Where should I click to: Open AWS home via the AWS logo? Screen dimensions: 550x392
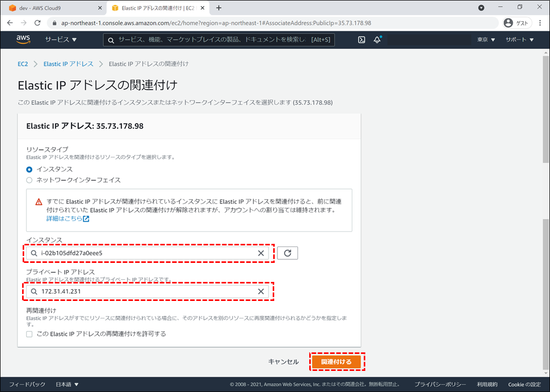click(23, 39)
